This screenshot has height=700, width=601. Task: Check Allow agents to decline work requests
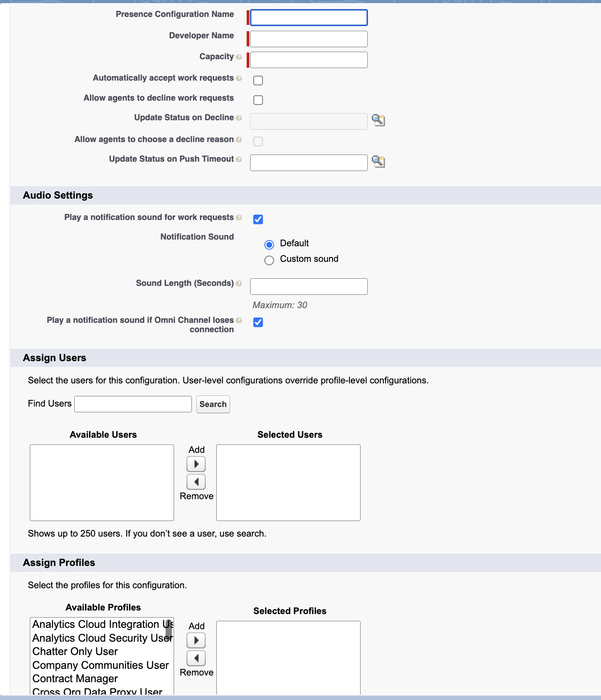(258, 100)
